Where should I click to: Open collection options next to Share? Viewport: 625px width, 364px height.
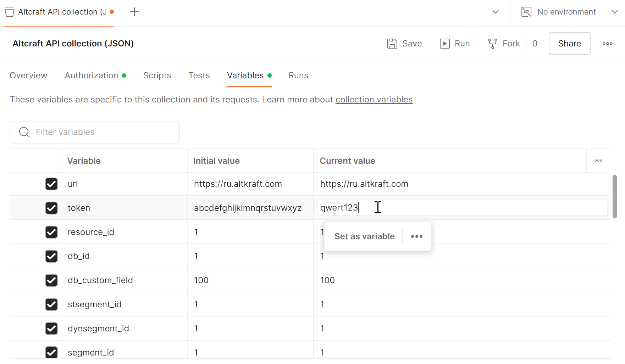pos(608,44)
